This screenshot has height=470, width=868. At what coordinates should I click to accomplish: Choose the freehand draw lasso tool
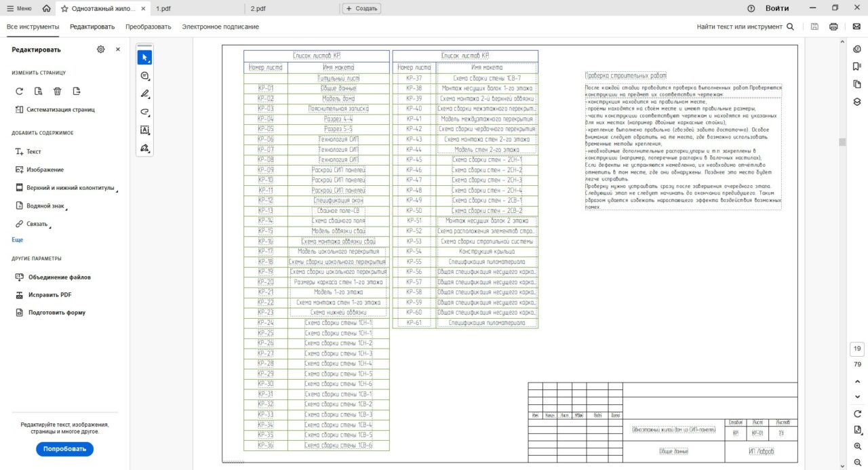click(145, 112)
